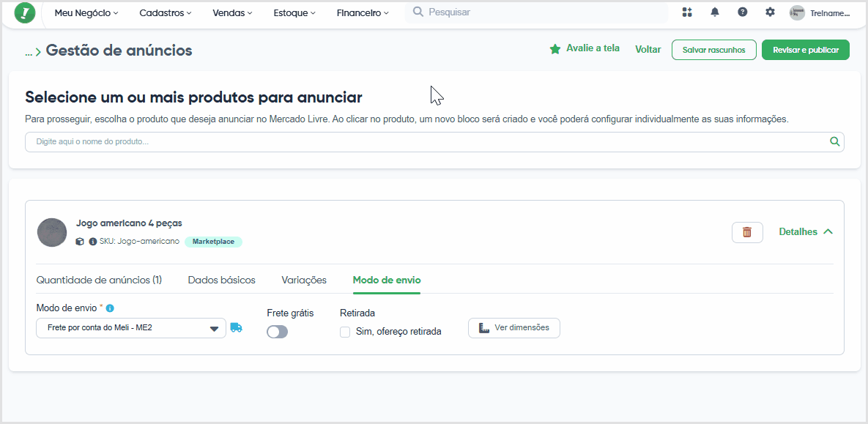Focus the Pesquisar search field
This screenshot has width=868, height=424.
[x=536, y=12]
